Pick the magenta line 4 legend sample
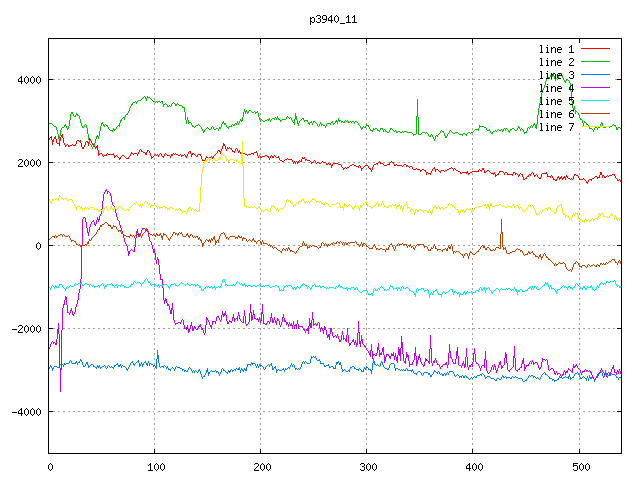The height and width of the screenshot is (480, 640). click(x=597, y=88)
